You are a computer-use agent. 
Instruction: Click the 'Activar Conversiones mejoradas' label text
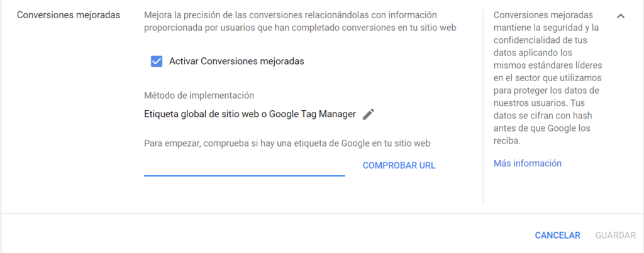click(x=236, y=62)
